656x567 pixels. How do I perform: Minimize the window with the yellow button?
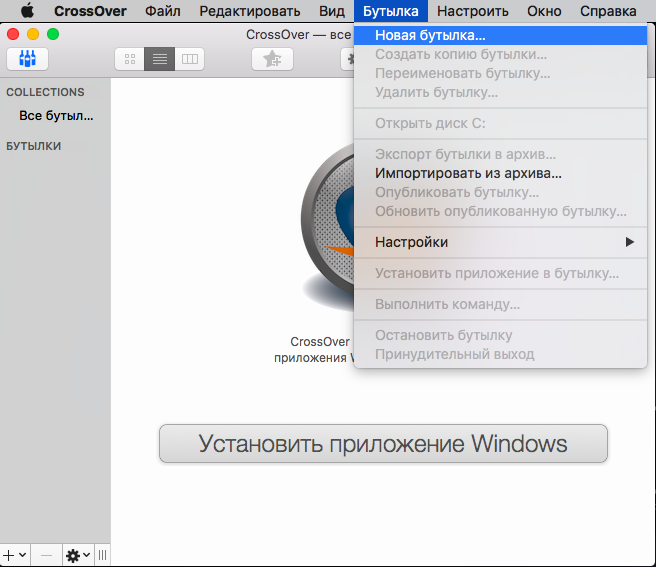tap(33, 34)
